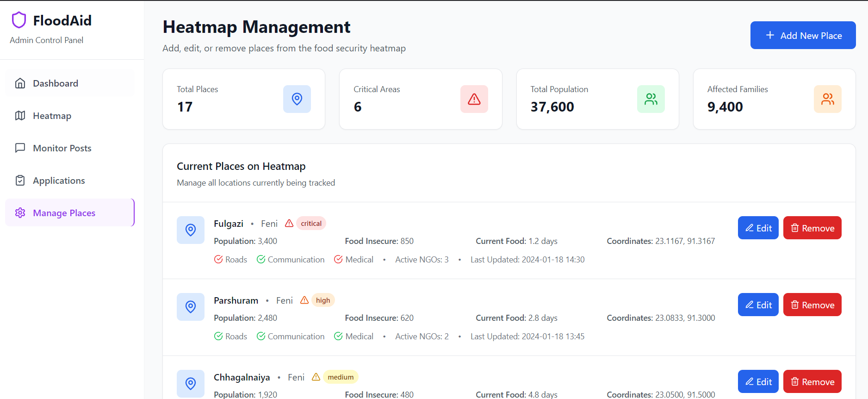Edit the Parshuram place
The height and width of the screenshot is (399, 868).
click(x=758, y=305)
